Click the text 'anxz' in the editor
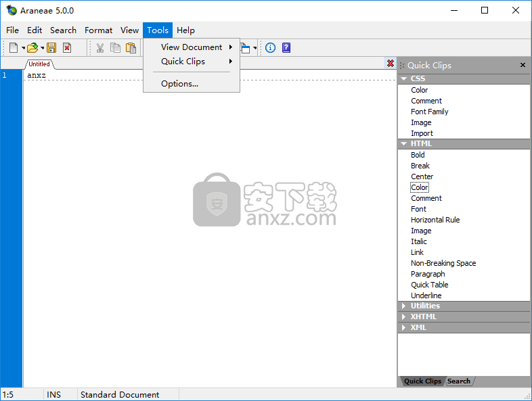This screenshot has height=401, width=532. (x=37, y=75)
